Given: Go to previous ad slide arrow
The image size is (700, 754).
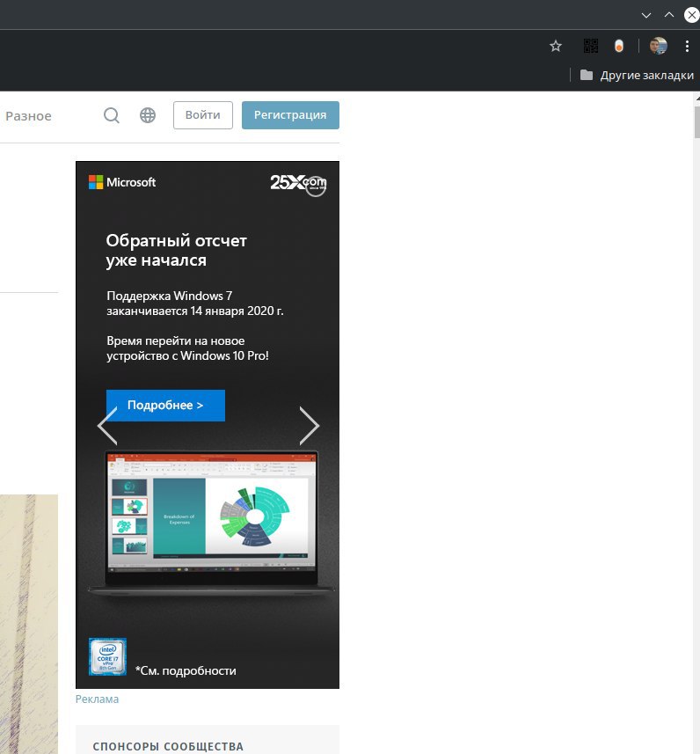Looking at the screenshot, I should tap(107, 426).
